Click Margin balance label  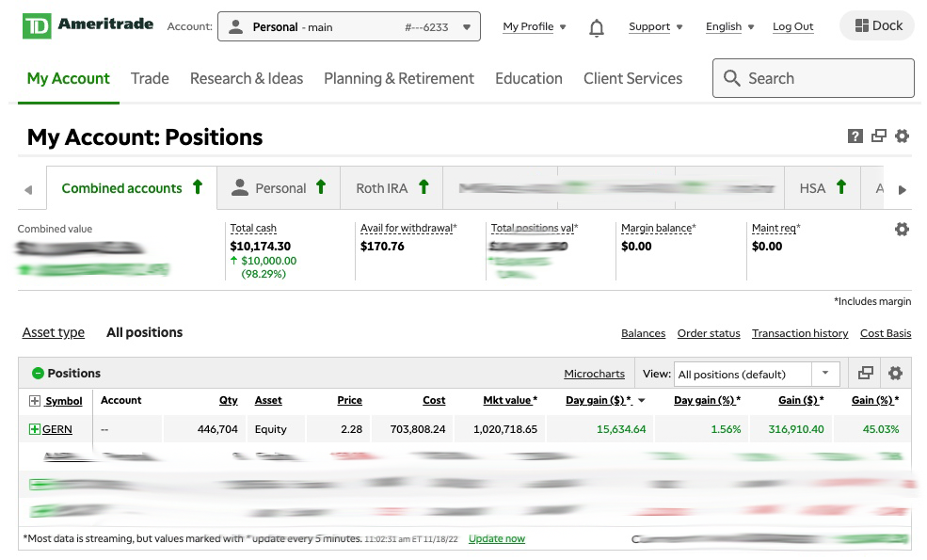(659, 229)
